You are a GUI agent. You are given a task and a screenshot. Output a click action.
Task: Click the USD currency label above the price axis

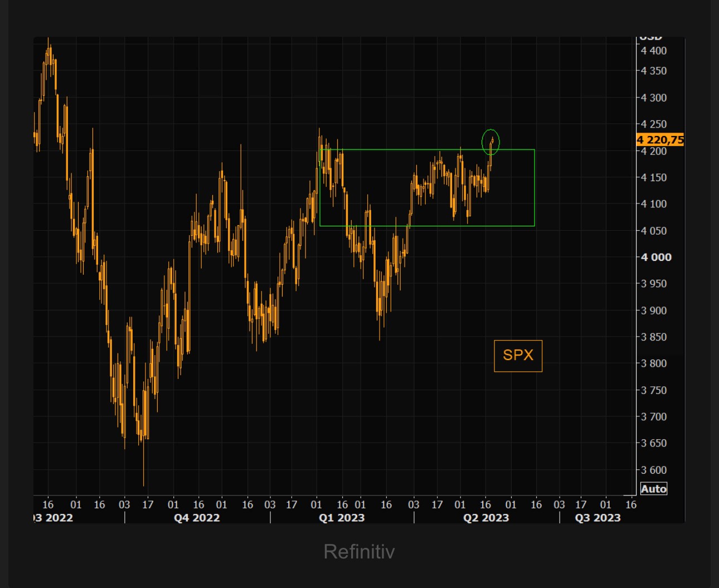point(650,37)
